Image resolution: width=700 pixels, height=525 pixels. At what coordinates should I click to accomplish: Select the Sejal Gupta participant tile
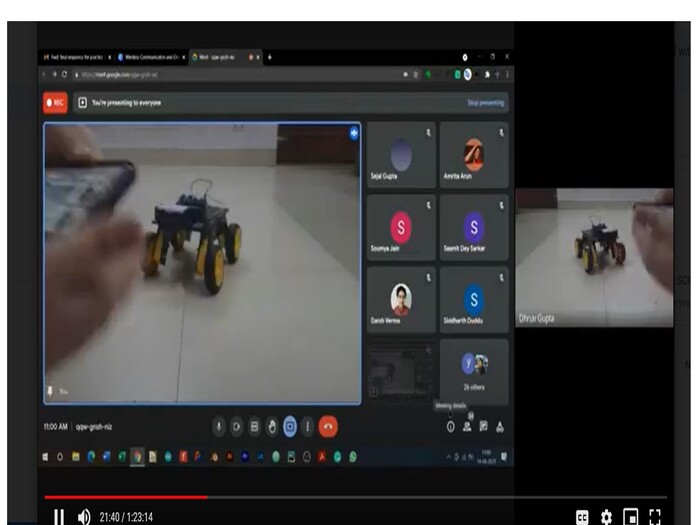(x=401, y=155)
